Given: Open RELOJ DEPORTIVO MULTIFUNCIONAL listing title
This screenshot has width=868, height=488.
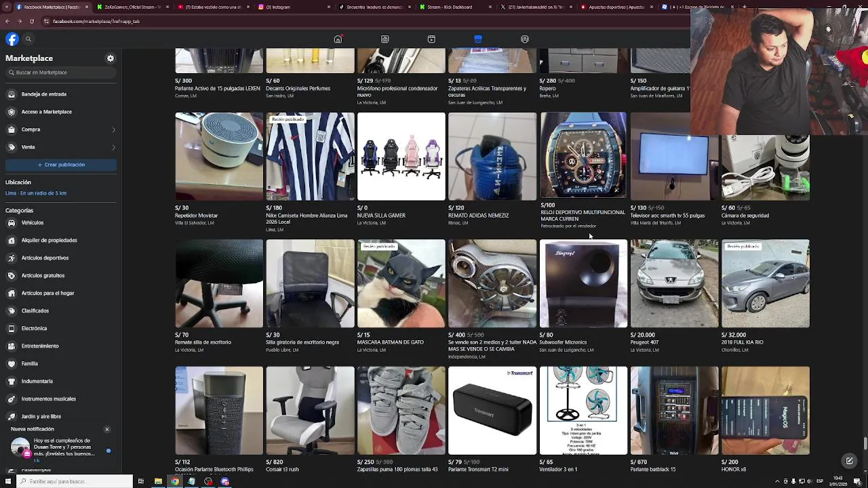Looking at the screenshot, I should 583,216.
